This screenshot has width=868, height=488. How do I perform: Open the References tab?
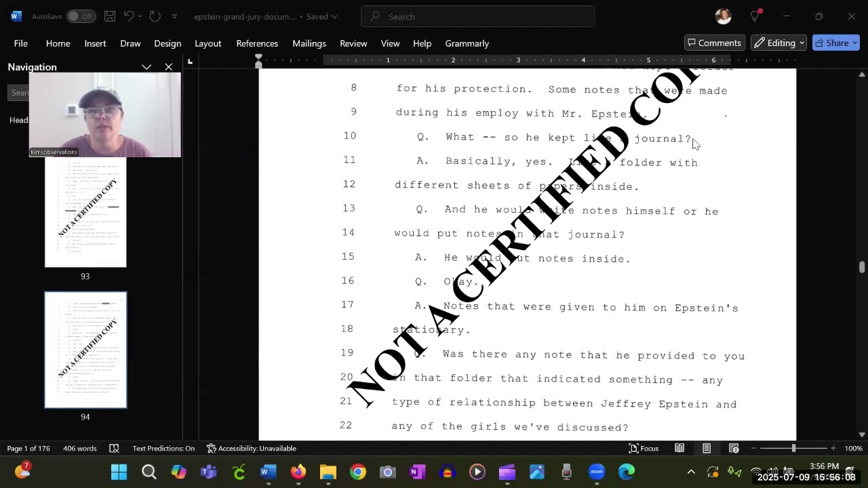click(x=257, y=43)
